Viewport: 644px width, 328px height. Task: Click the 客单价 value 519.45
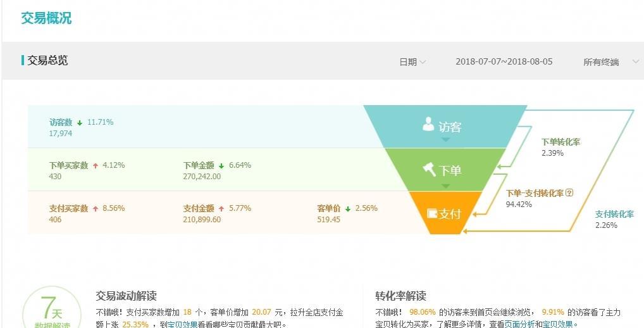328,220
